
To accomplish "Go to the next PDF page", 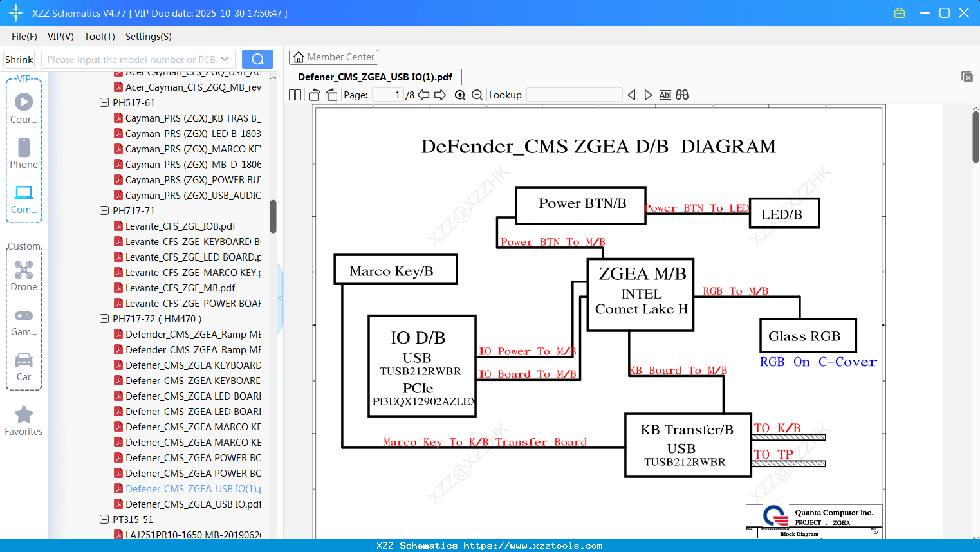I will (x=440, y=95).
